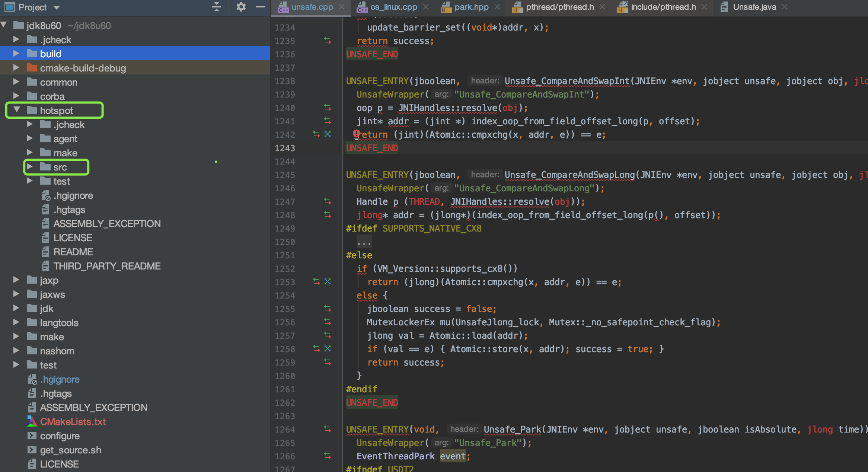868x472 pixels.
Task: Click the cyan cross gutter icon on line 1253
Action: [328, 281]
